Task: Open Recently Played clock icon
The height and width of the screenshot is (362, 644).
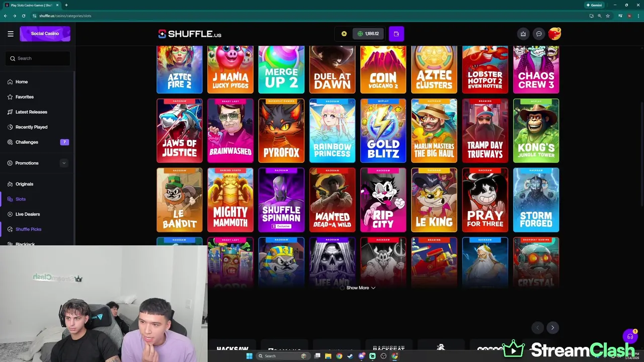Action: coord(10,127)
